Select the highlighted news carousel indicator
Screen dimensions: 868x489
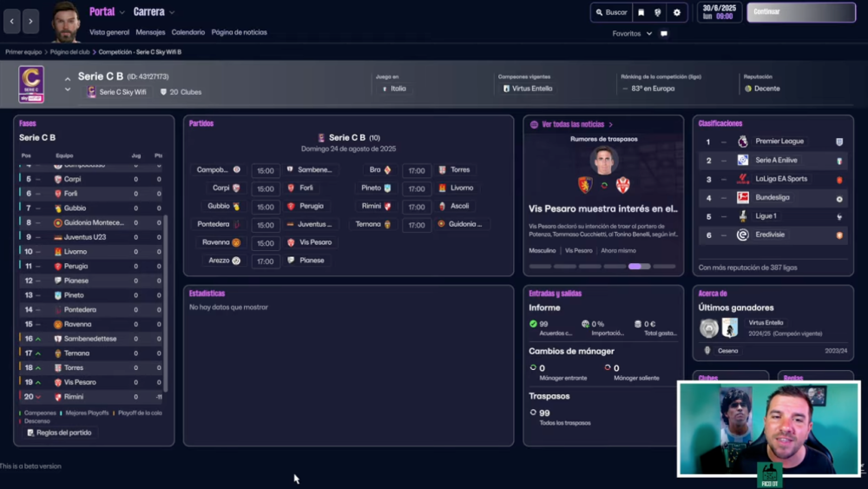coord(639,267)
